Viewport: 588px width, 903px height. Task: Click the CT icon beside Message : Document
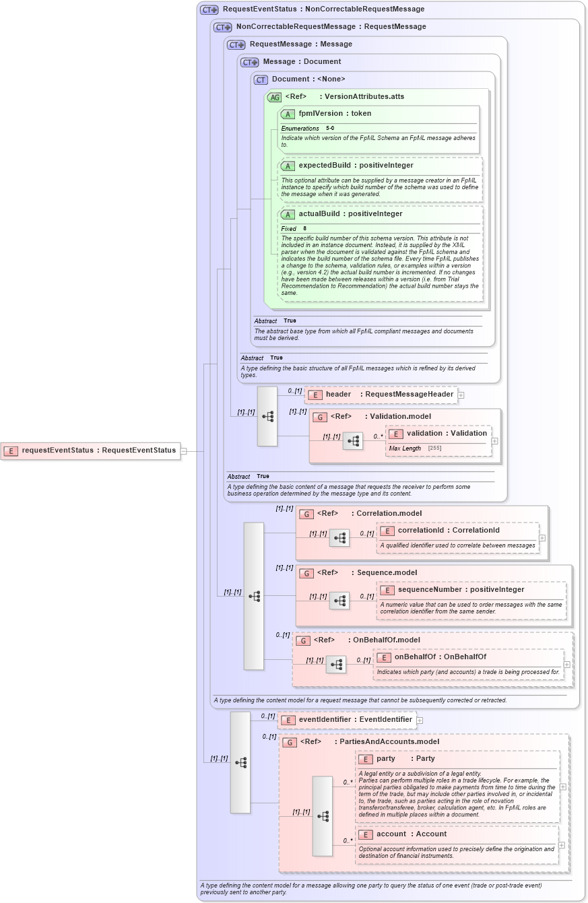[250, 62]
